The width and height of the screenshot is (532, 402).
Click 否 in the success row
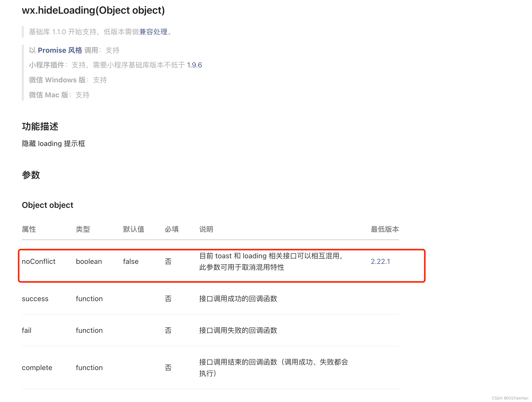(x=168, y=299)
